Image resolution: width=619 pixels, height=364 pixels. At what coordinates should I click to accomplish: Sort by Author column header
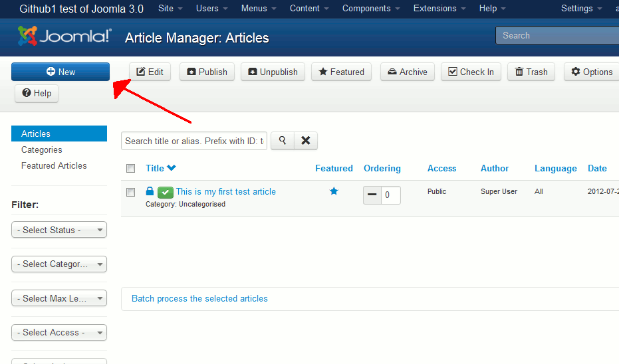[495, 169]
